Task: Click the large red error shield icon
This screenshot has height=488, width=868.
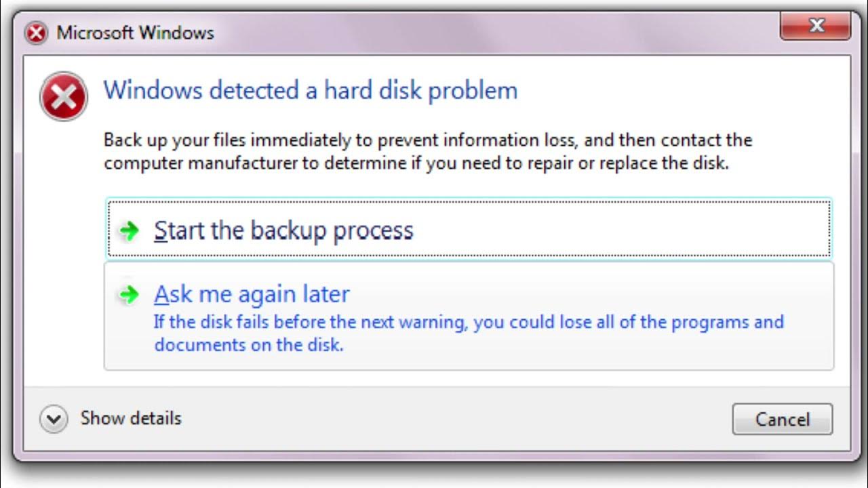Action: [x=64, y=97]
